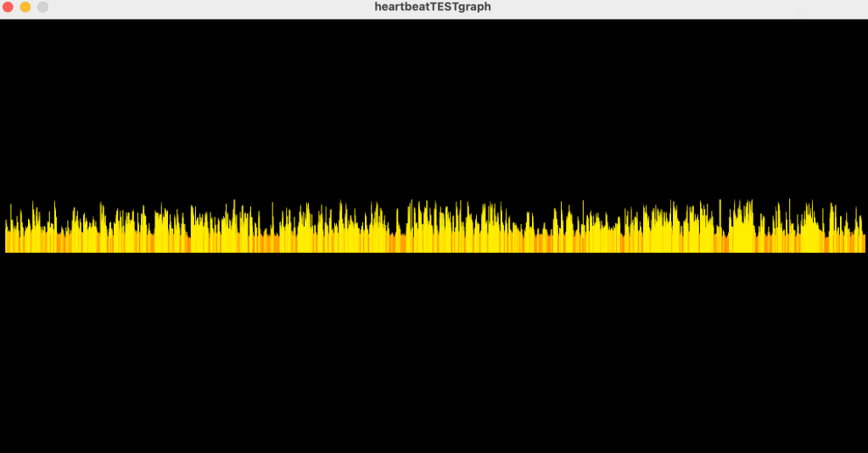The width and height of the screenshot is (868, 453).
Task: Minimize the heartbeatTESTgraph window
Action: pos(25,7)
